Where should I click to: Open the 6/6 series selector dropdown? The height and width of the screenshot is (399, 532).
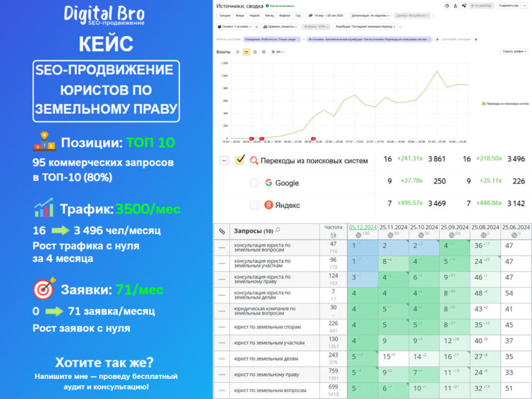tap(278, 52)
